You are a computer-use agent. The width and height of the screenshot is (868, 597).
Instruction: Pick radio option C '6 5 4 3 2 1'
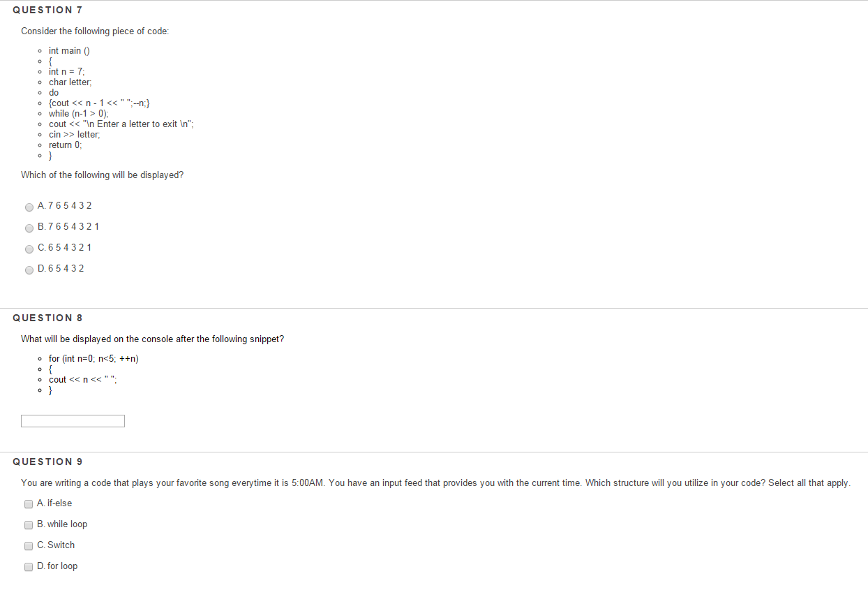point(29,249)
